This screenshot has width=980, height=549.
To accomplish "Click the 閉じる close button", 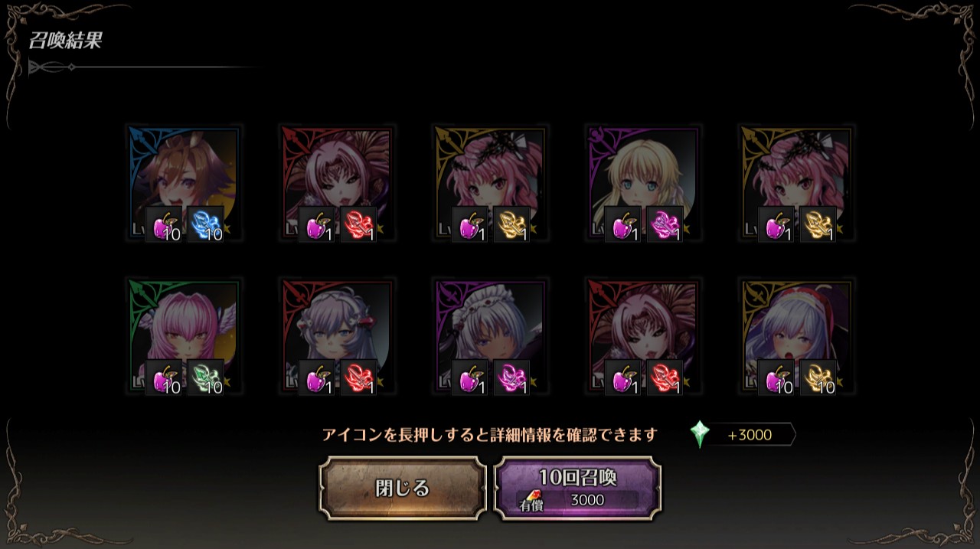I will 403,489.
